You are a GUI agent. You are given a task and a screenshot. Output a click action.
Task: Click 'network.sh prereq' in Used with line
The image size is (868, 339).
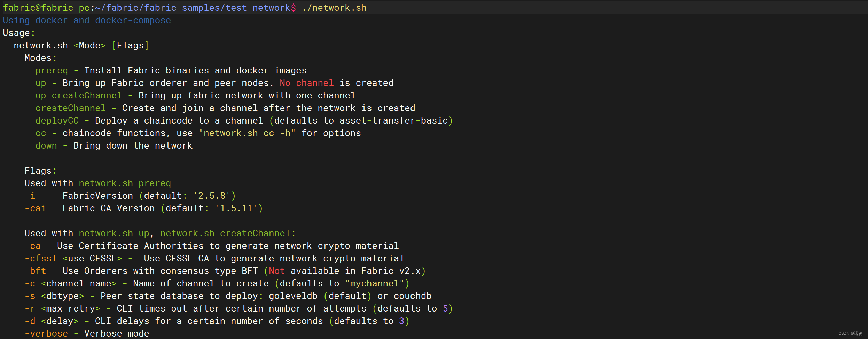[x=125, y=183]
